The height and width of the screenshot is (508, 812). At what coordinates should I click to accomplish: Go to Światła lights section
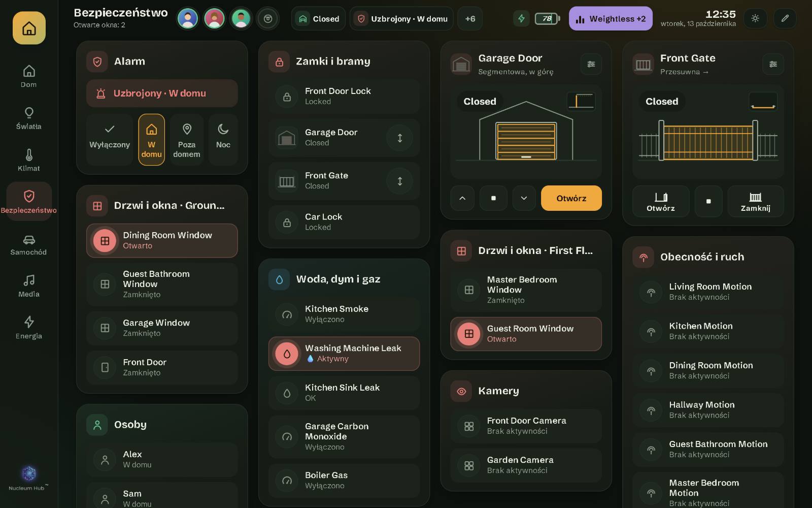[x=29, y=118]
